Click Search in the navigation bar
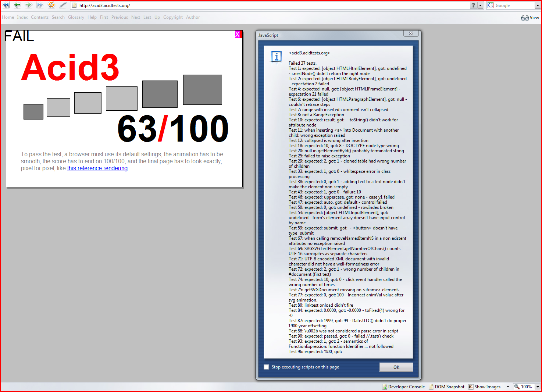The height and width of the screenshot is (392, 542). click(x=58, y=17)
